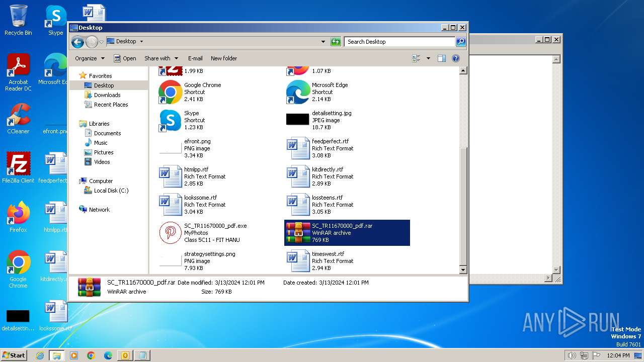This screenshot has height=362, width=644.
Task: Open the Share with menu
Action: coord(161,58)
